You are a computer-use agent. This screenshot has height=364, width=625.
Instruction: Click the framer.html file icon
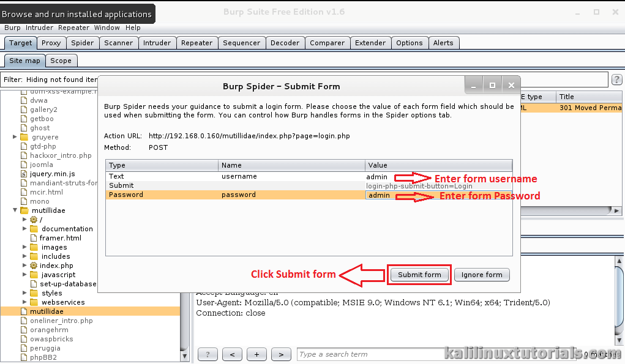[34, 238]
